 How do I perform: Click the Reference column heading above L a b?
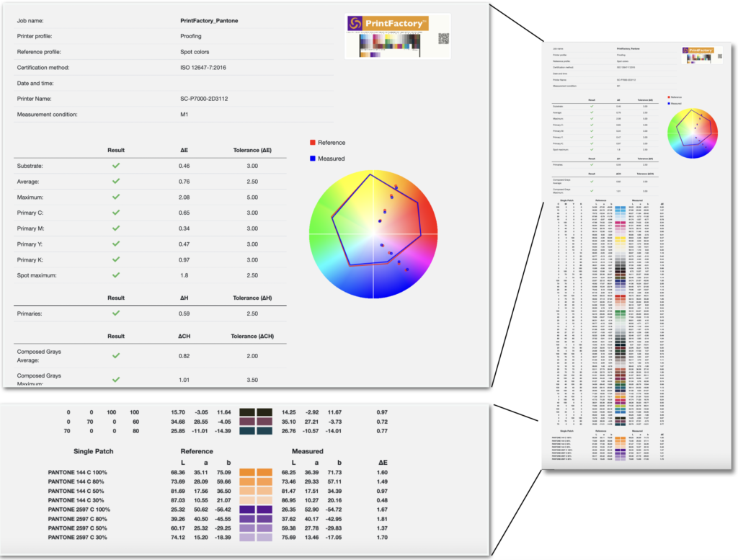pos(197,451)
